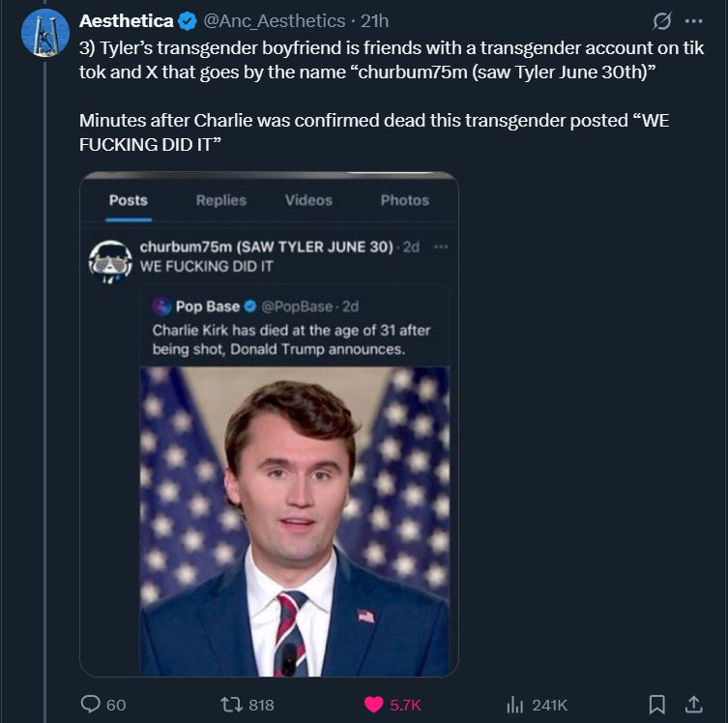View post analytics showing 241K views
The width and height of the screenshot is (728, 723).
(x=537, y=705)
